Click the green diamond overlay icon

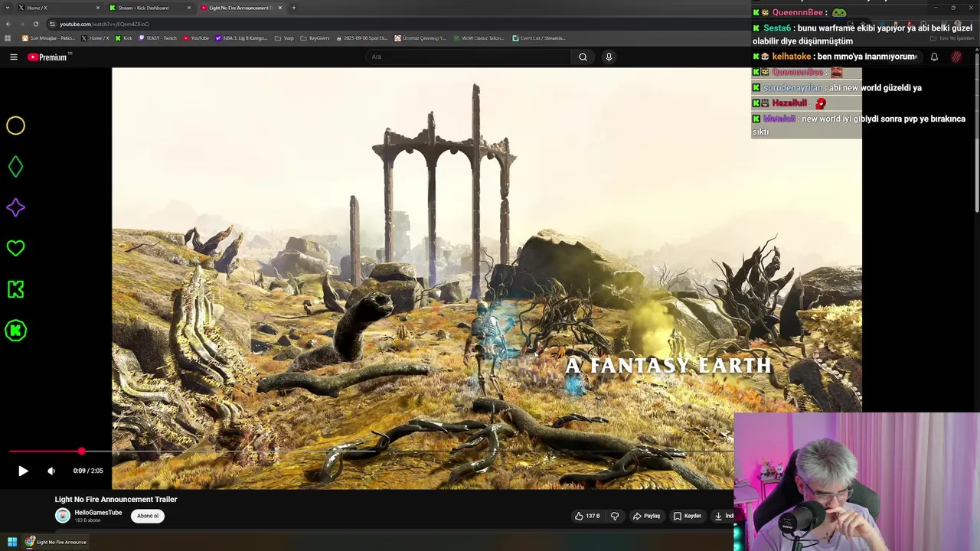15,166
